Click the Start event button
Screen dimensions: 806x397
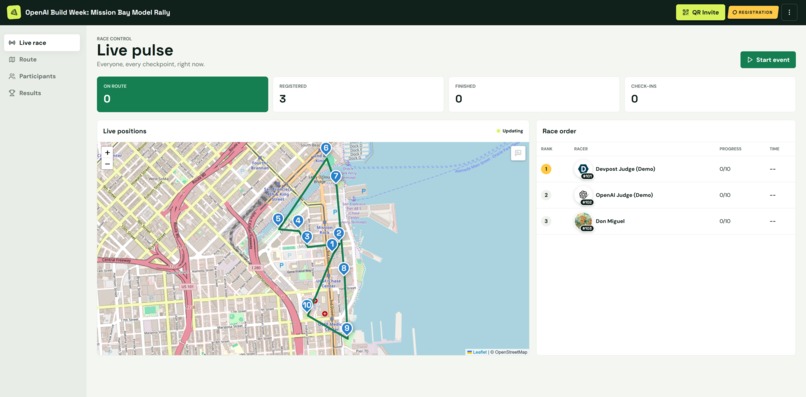click(x=768, y=60)
